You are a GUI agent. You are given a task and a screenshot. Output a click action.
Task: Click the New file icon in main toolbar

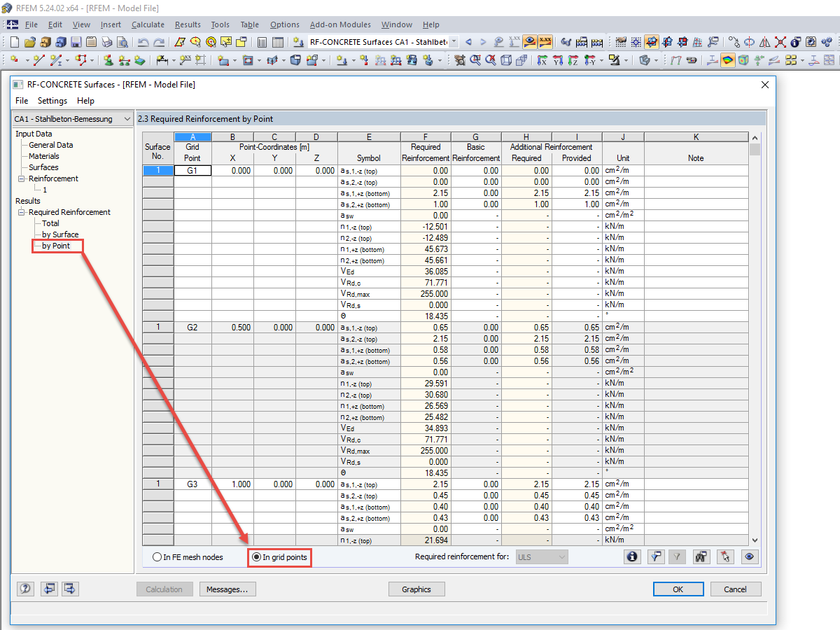pos(15,42)
